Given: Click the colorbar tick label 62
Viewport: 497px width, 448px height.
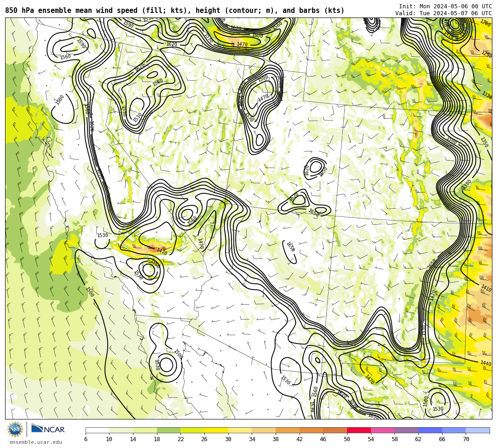Looking at the screenshot, I should point(418,439).
